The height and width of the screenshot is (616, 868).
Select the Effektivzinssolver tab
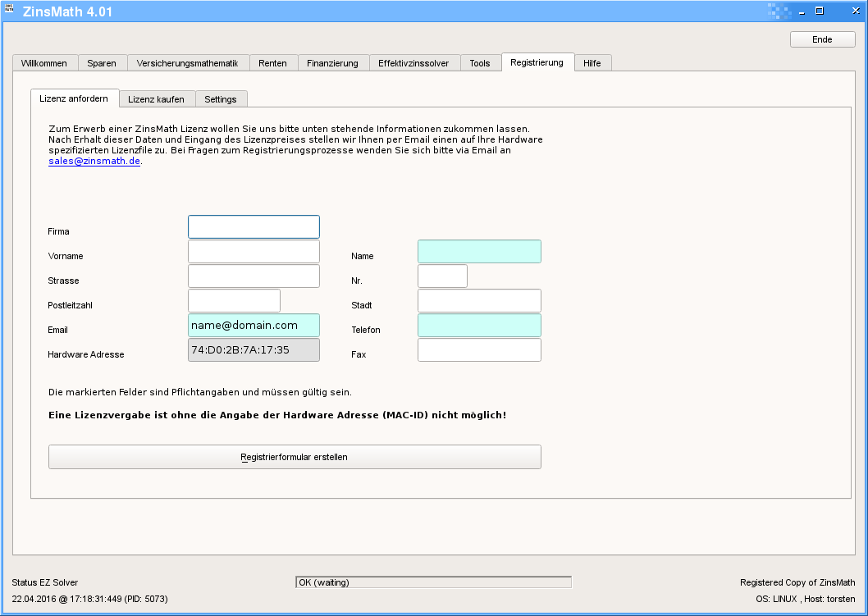tap(413, 63)
